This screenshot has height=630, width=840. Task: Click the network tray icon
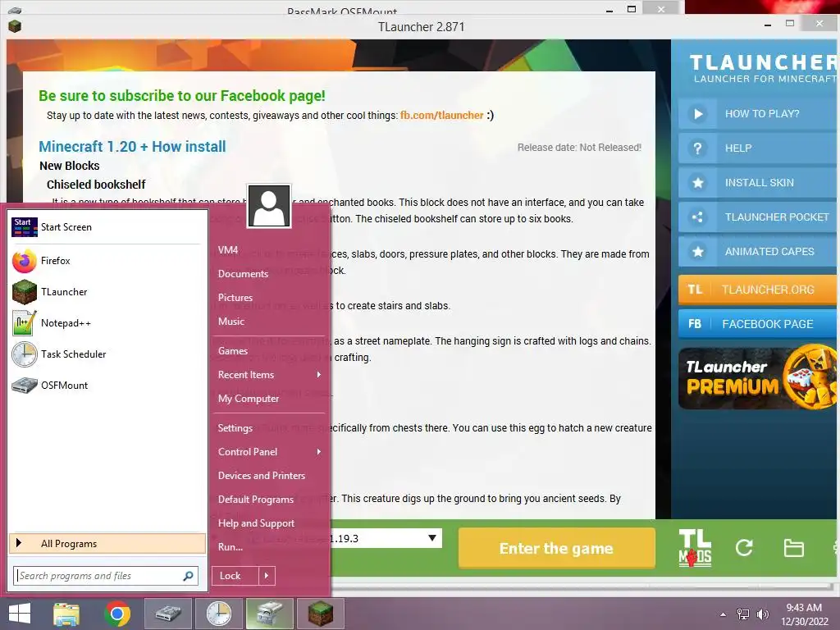tap(743, 614)
